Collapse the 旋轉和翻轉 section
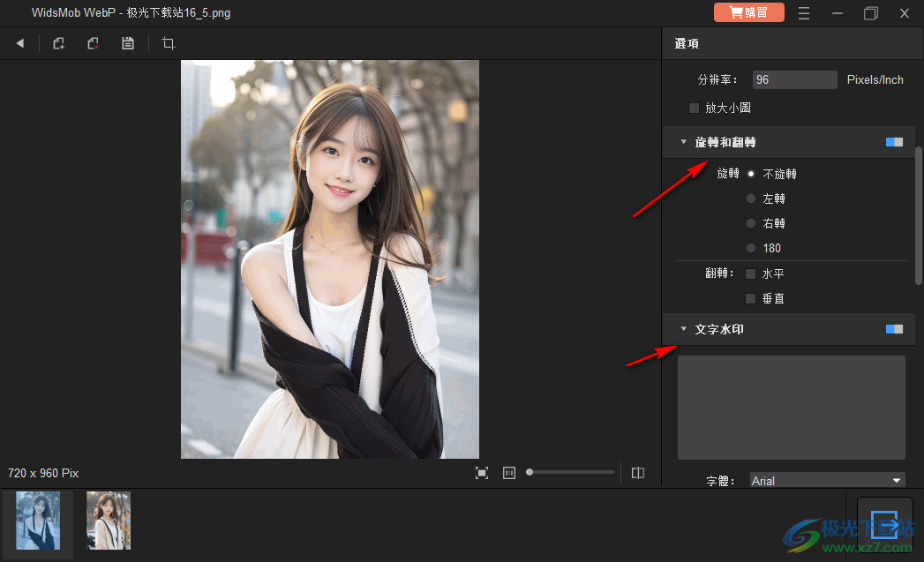 coord(684,142)
